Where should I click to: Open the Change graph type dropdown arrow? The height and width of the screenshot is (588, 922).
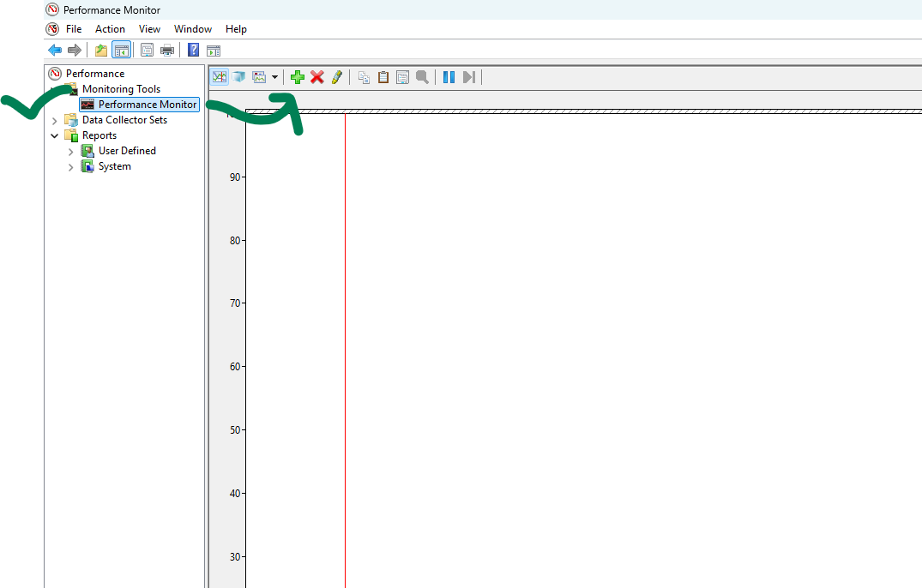(274, 77)
